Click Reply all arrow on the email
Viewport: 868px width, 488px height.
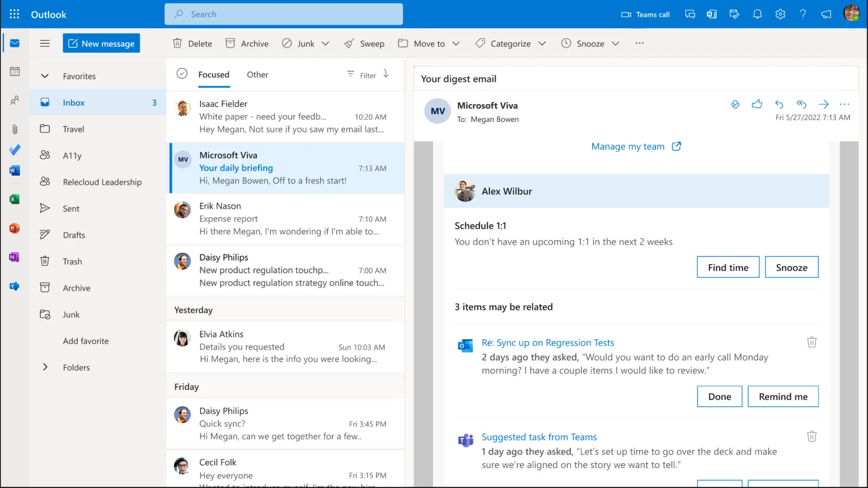(801, 104)
